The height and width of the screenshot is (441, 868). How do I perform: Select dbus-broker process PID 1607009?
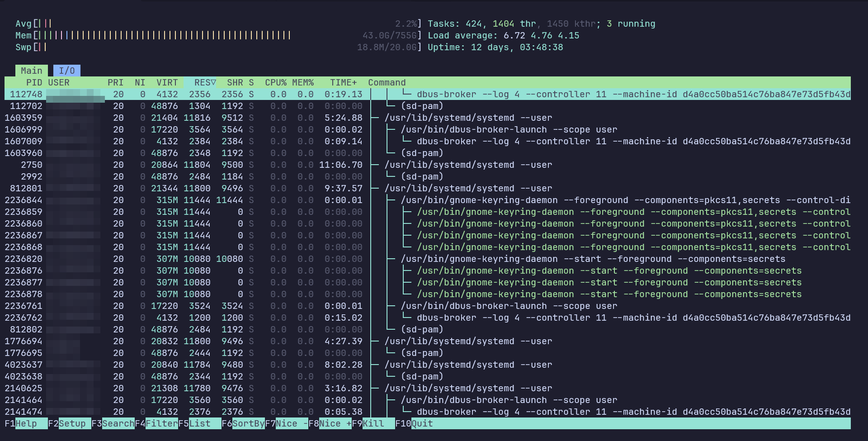(x=428, y=141)
